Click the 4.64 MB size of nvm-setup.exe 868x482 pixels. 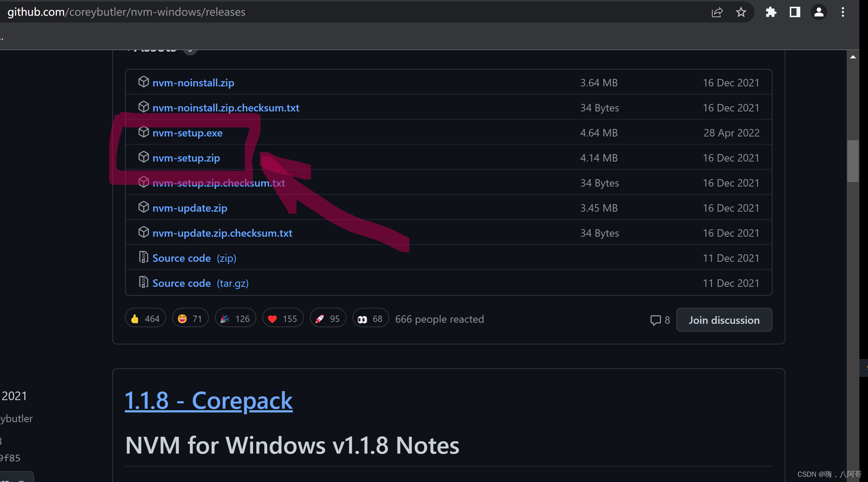599,133
